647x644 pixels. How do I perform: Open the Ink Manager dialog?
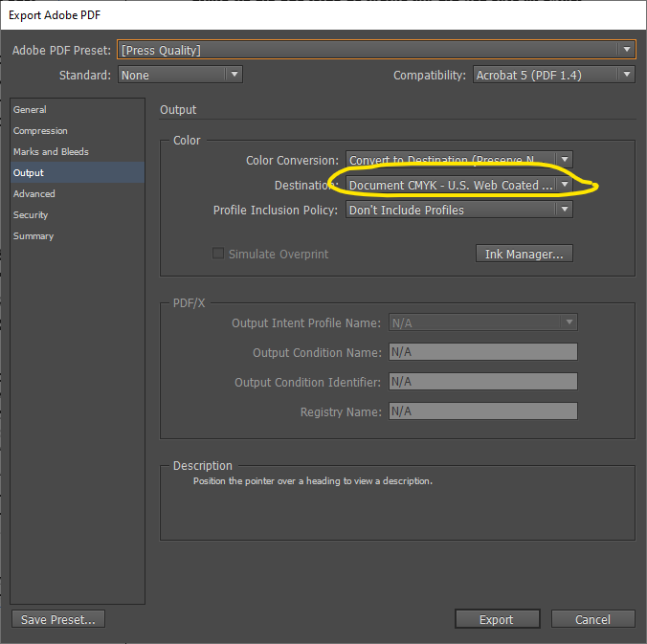click(524, 255)
